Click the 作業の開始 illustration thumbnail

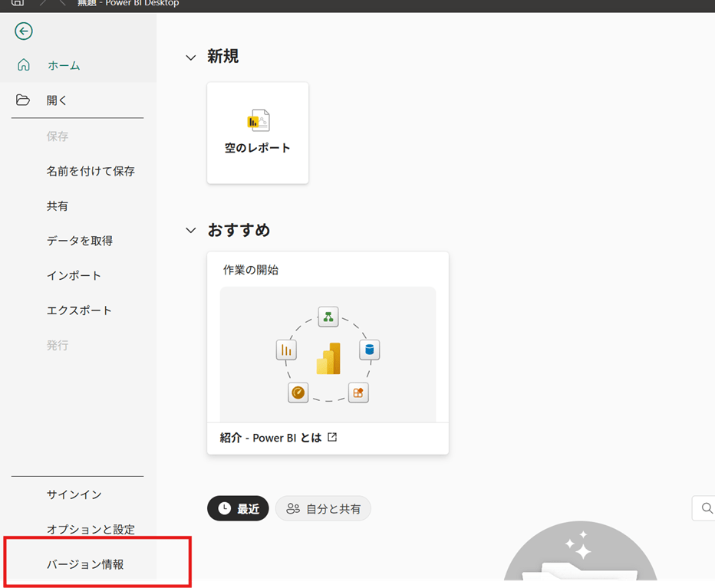pos(328,354)
